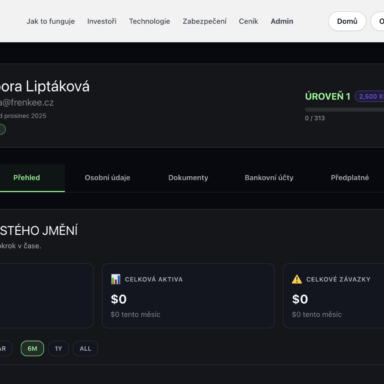Screen dimensions: 384x384
Task: Click the Celkové závazky $0 value
Action: pyautogui.click(x=300, y=299)
